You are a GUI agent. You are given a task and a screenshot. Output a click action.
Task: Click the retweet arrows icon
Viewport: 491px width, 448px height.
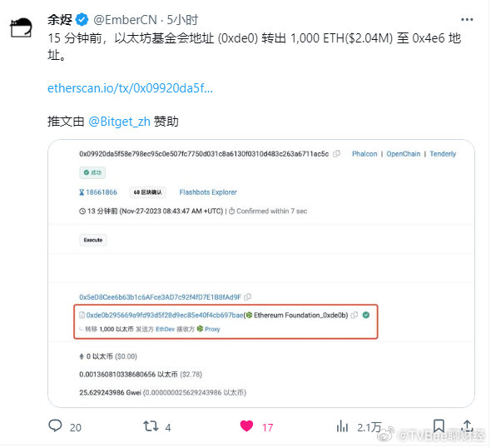click(x=151, y=426)
